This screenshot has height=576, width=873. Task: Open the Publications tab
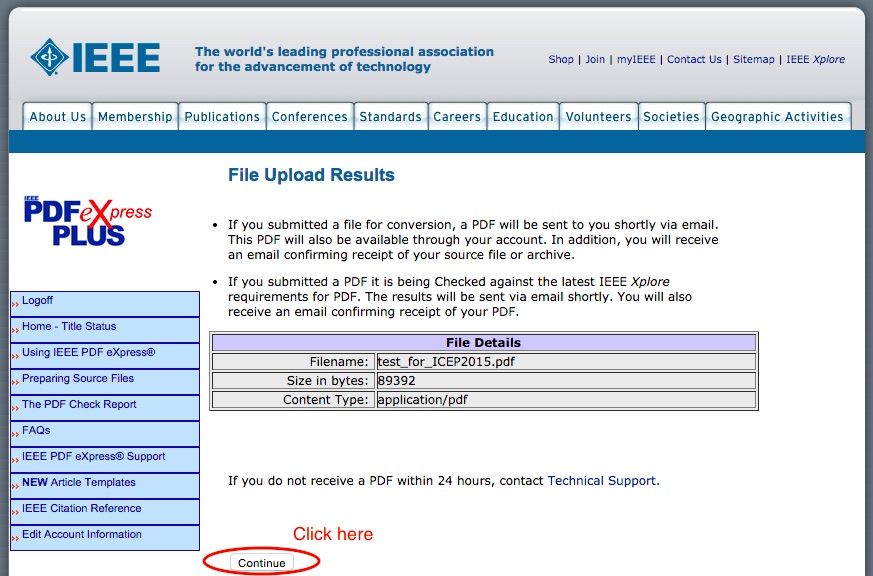click(x=222, y=117)
